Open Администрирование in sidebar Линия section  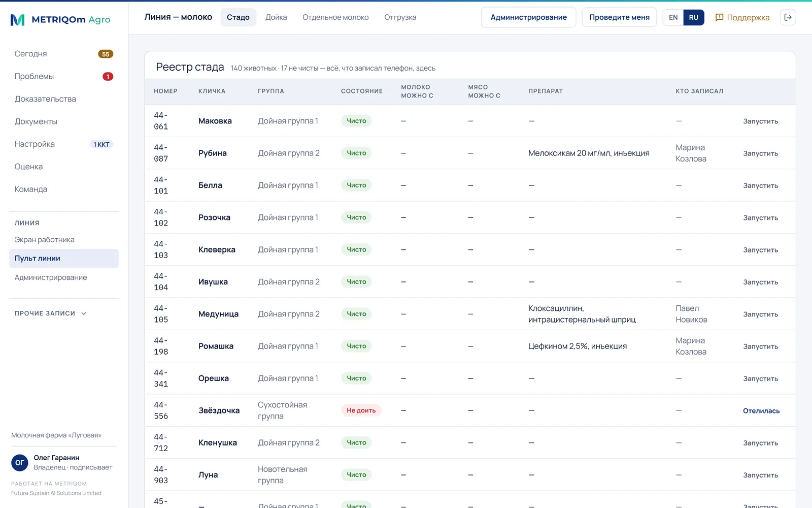(x=64, y=277)
